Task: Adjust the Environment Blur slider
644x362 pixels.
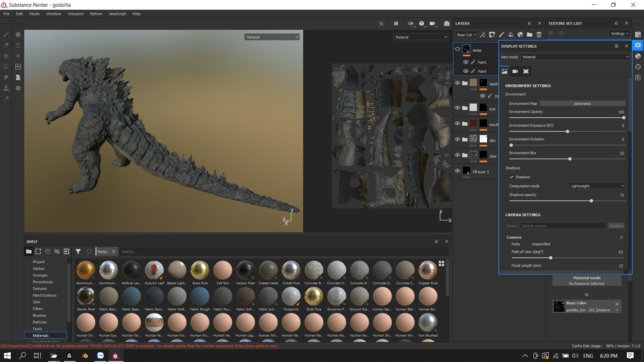Action: coord(570,159)
